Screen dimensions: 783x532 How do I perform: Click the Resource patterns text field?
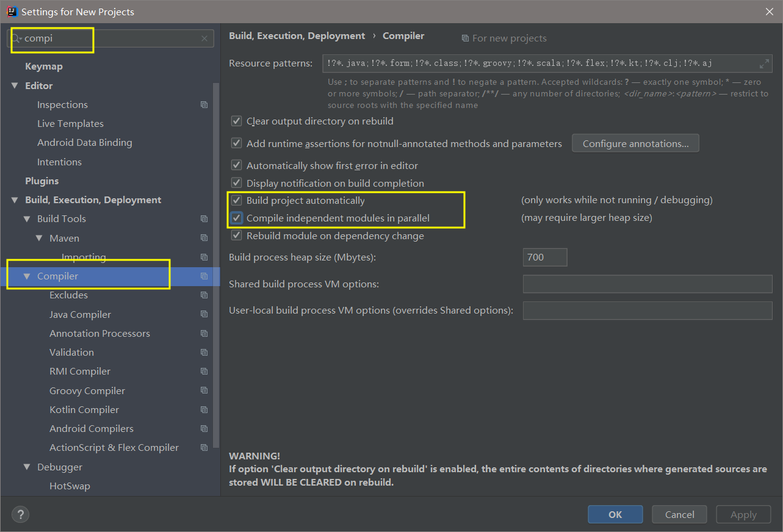click(547, 63)
